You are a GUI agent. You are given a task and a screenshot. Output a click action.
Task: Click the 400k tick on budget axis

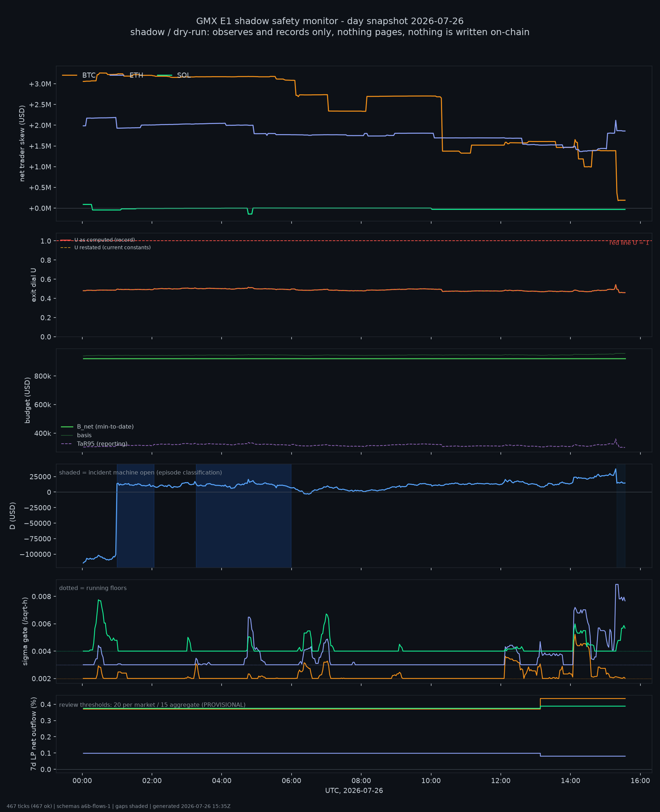click(42, 433)
